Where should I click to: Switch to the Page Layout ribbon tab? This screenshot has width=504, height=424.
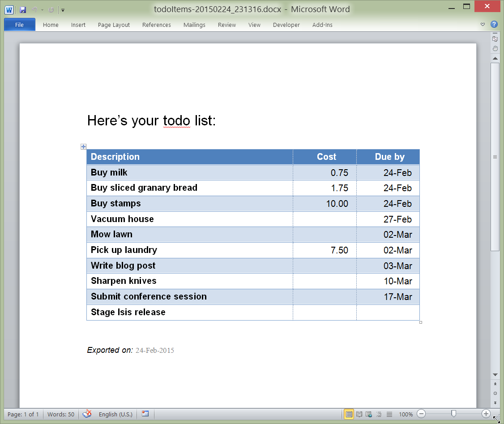point(114,25)
